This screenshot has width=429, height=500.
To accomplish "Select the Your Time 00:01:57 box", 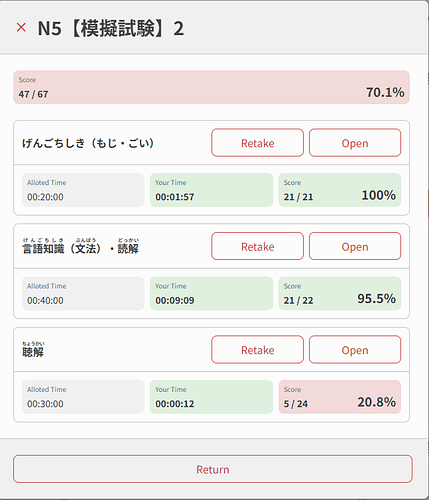I will (211, 190).
